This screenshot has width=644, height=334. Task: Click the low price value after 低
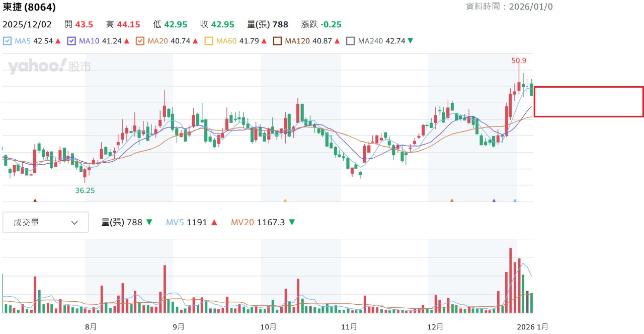pyautogui.click(x=176, y=24)
